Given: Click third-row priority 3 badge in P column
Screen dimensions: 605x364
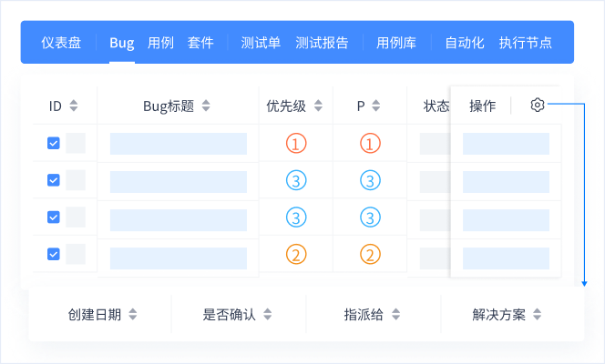Looking at the screenshot, I should click(370, 217).
